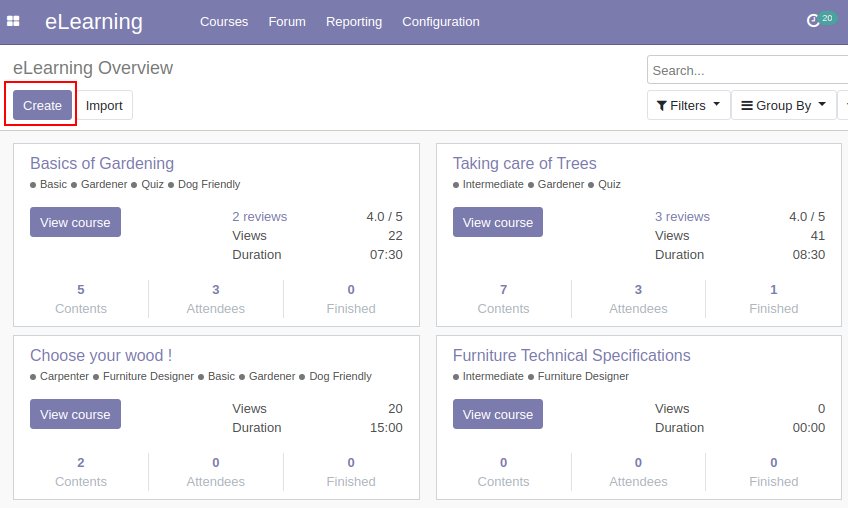Click the eLearning Overview breadcrumb title
848x508 pixels.
pos(93,68)
